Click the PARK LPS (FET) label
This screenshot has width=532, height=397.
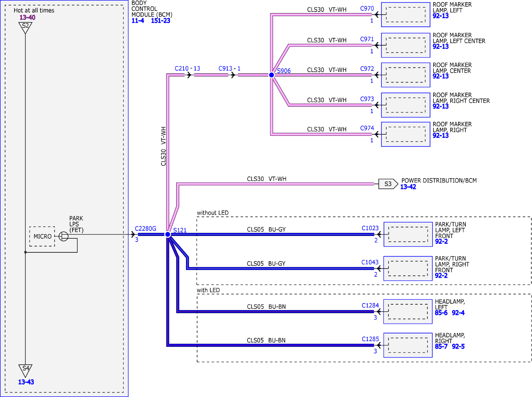[76, 224]
